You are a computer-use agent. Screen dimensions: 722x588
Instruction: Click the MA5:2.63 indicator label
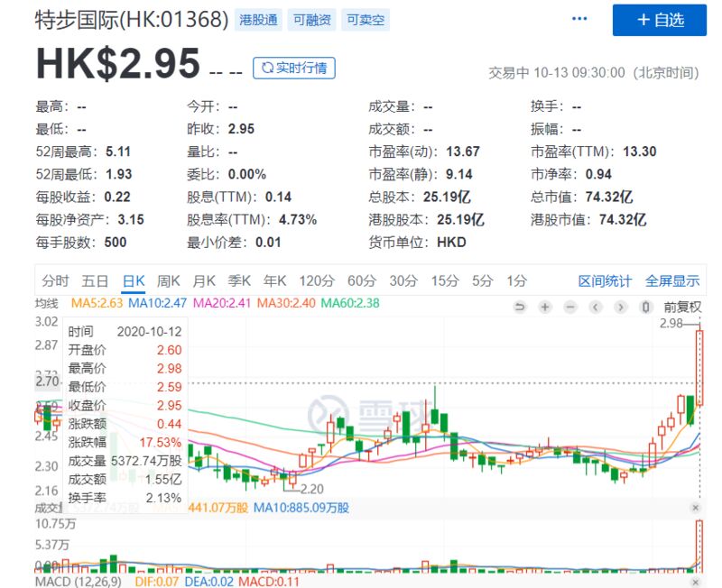[x=97, y=303]
